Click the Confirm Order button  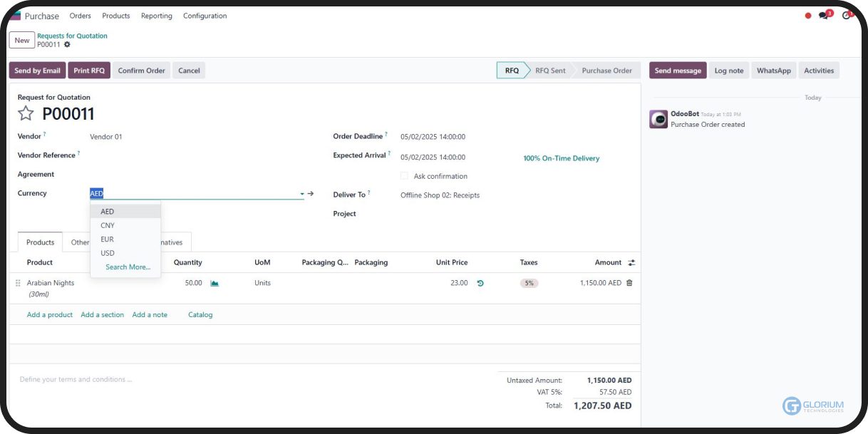coord(141,71)
